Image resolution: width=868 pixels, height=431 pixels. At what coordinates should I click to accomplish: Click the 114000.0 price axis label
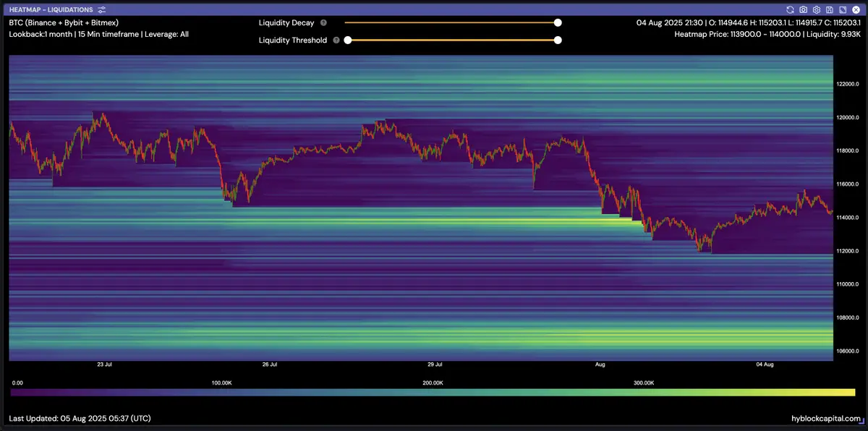coord(848,218)
